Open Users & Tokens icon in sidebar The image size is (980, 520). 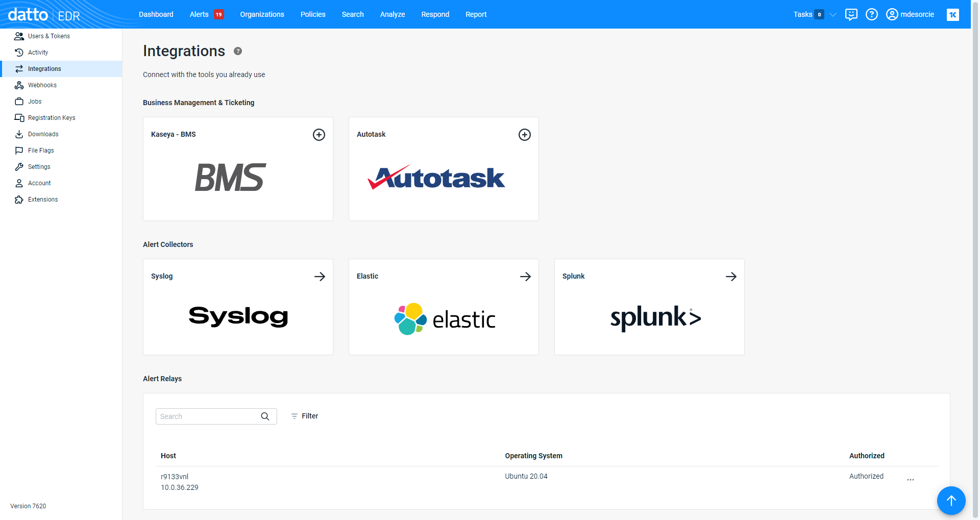[19, 36]
